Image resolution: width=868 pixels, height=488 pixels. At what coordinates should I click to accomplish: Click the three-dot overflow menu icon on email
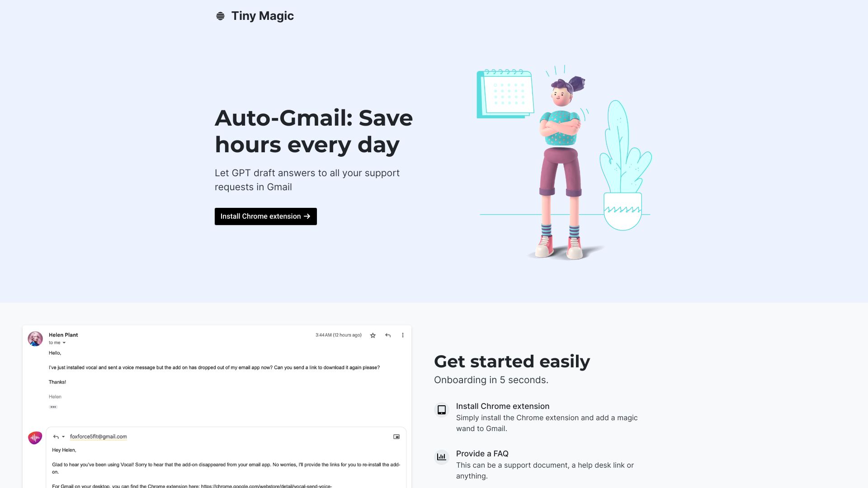402,335
